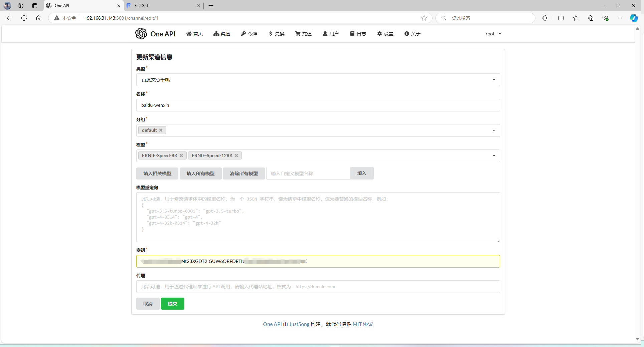Go to the 渠道 channels page

222,34
